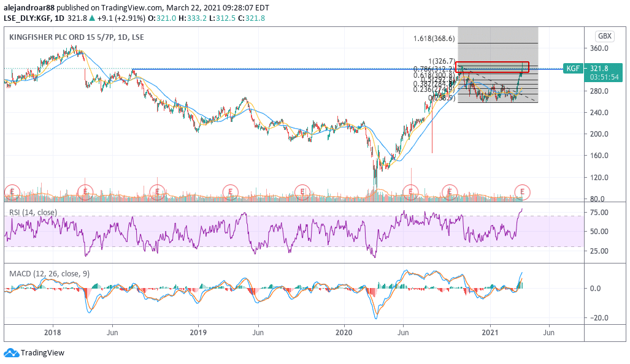Viewport: 630px width, 364px height.
Task: Click the 50.00 RSI axis label
Action: pos(599,232)
